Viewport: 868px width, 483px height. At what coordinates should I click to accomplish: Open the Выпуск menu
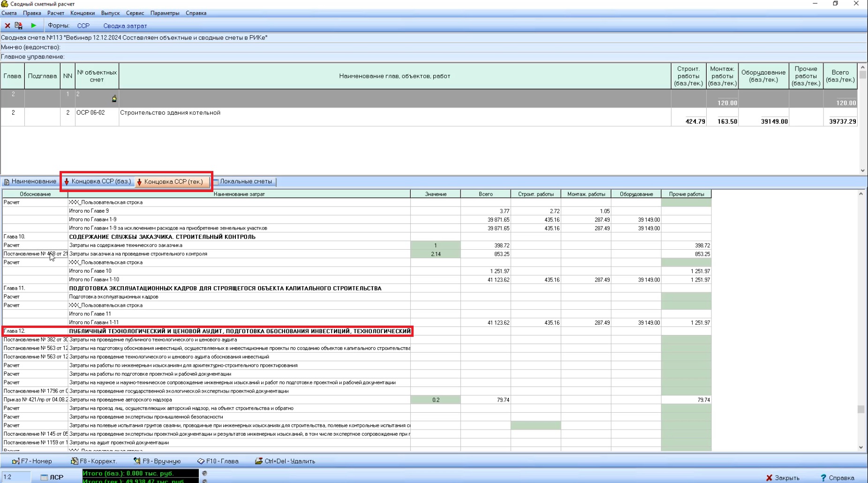110,13
